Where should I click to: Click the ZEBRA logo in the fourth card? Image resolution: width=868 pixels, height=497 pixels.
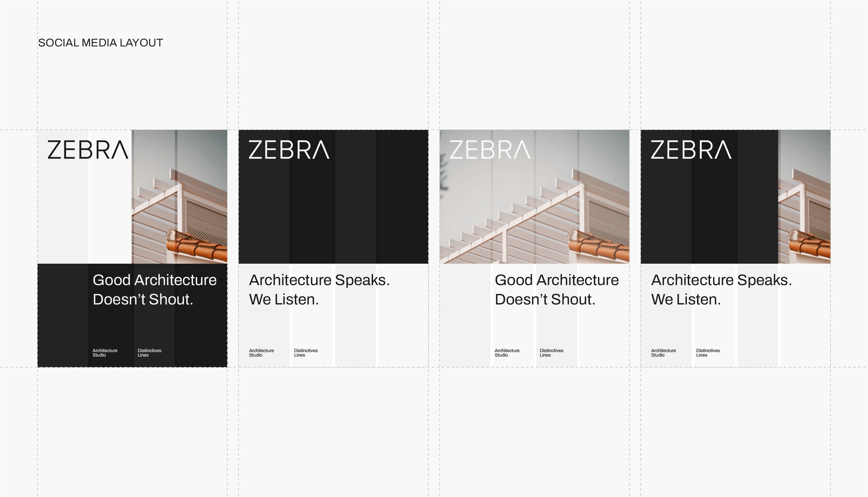(691, 150)
